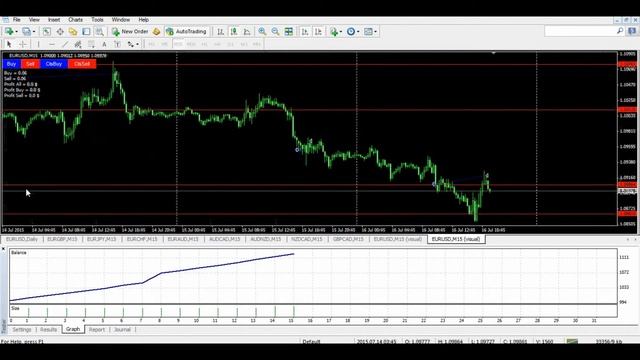Toggle the Terminal panel icon
The image size is (640, 360).
pos(86,31)
